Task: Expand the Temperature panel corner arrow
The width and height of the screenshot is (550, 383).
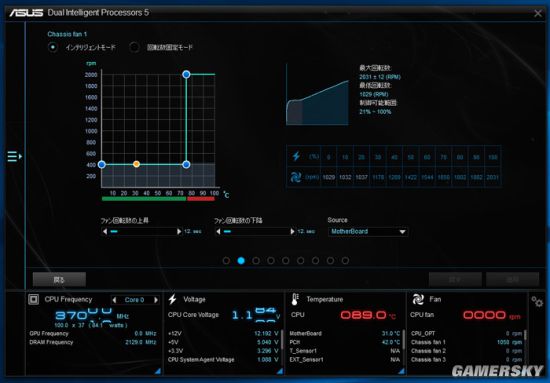Action: click(401, 371)
